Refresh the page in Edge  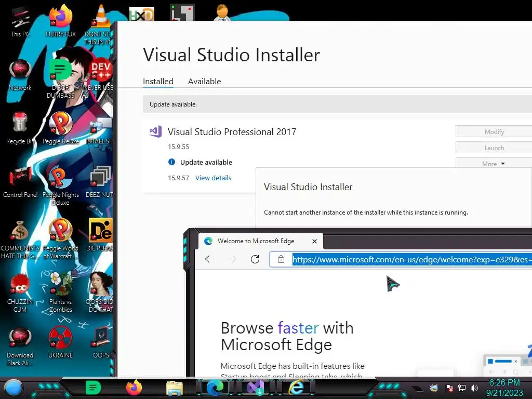(255, 259)
